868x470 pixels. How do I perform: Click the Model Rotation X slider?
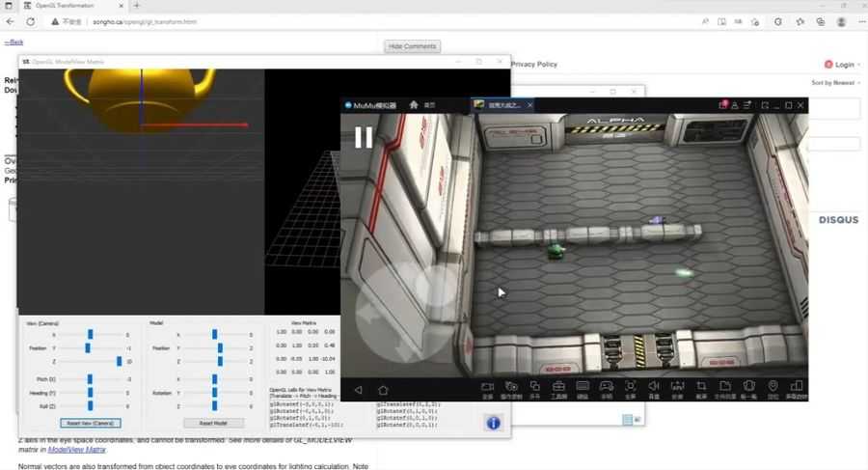coord(215,379)
